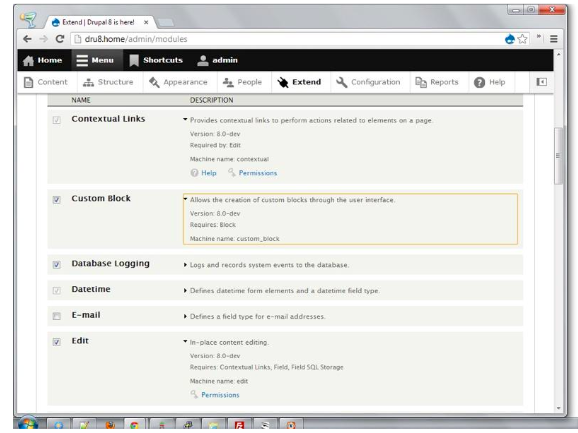The height and width of the screenshot is (433, 578).
Task: Open the Appearance admin menu item
Action: 178,82
